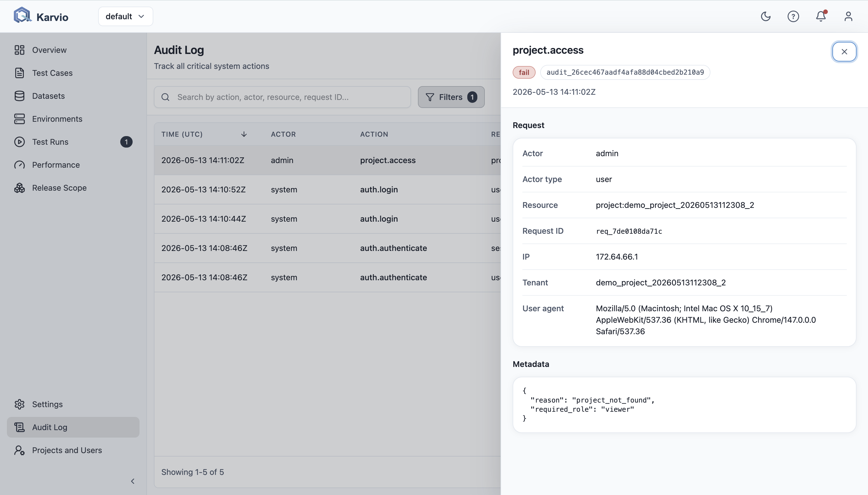Open Projects and Users page
The image size is (868, 495).
click(x=73, y=450)
